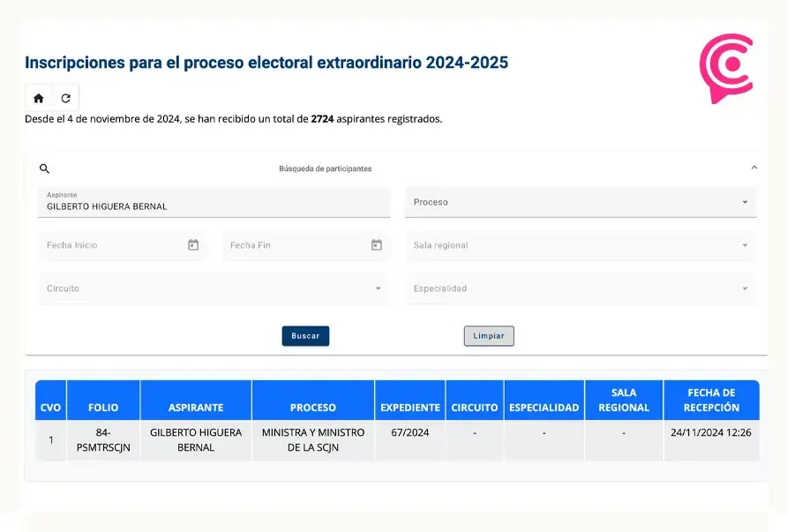The image size is (787, 532).
Task: Click the refresh icon button
Action: (66, 98)
